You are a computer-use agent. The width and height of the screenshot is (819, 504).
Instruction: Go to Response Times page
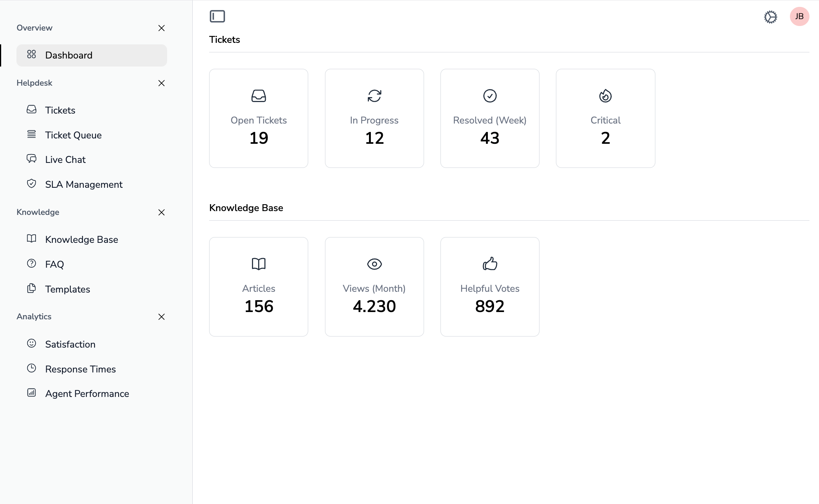pyautogui.click(x=80, y=369)
